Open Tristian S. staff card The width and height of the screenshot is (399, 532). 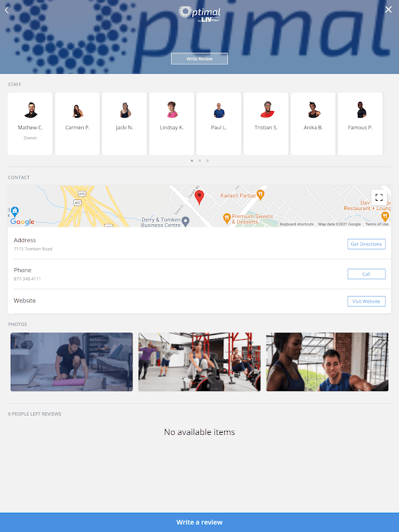coord(266,124)
